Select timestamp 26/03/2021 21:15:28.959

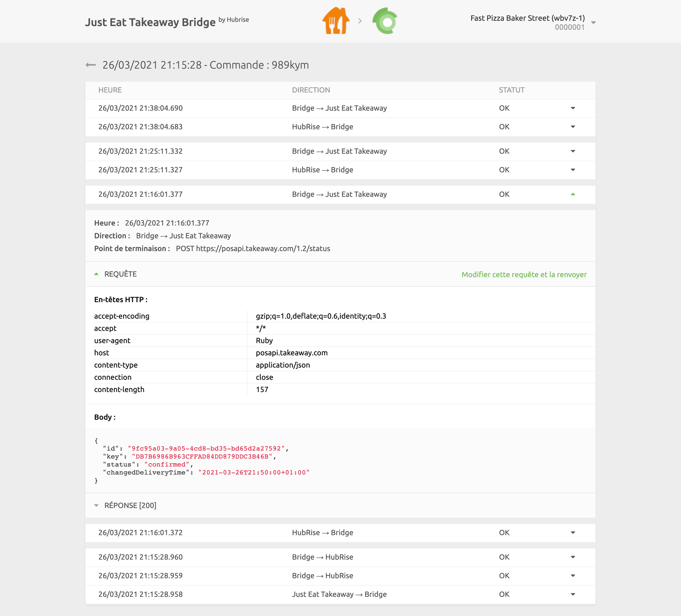140,576
